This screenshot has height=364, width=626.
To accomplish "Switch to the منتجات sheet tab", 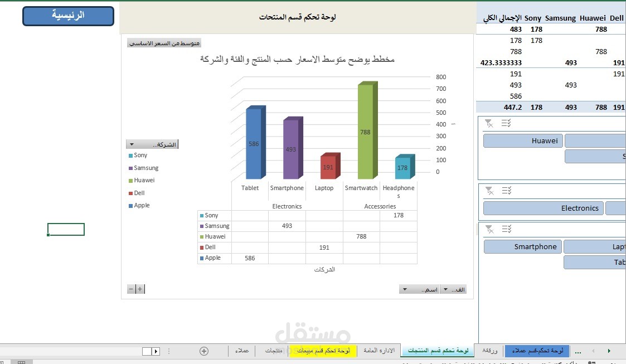I will pos(274,351).
